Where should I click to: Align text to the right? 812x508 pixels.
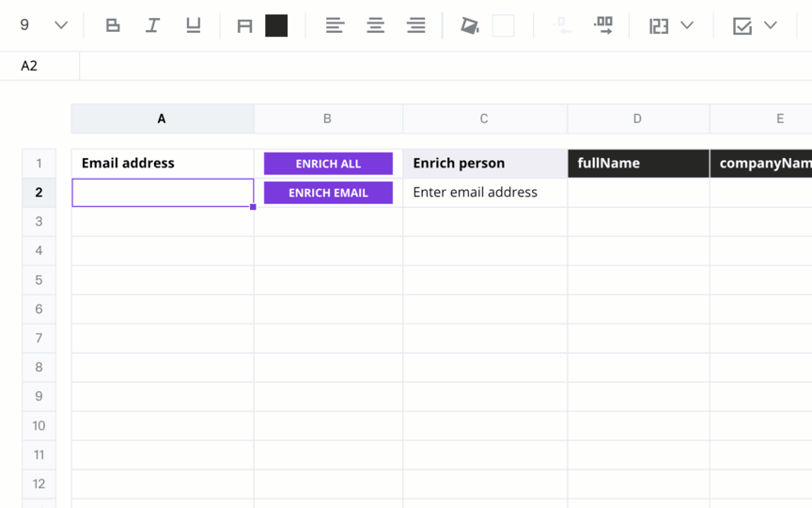tap(415, 25)
